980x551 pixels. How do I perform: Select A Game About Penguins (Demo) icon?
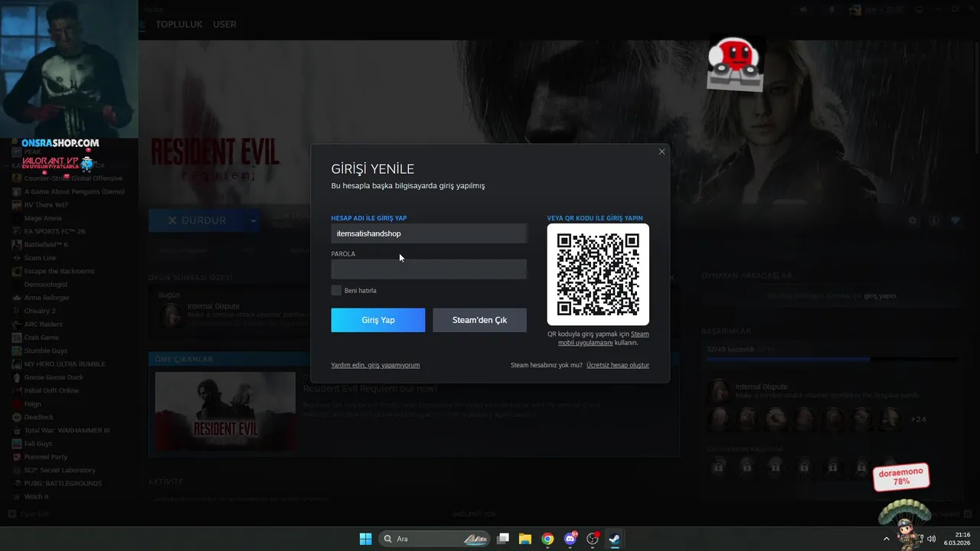[17, 191]
